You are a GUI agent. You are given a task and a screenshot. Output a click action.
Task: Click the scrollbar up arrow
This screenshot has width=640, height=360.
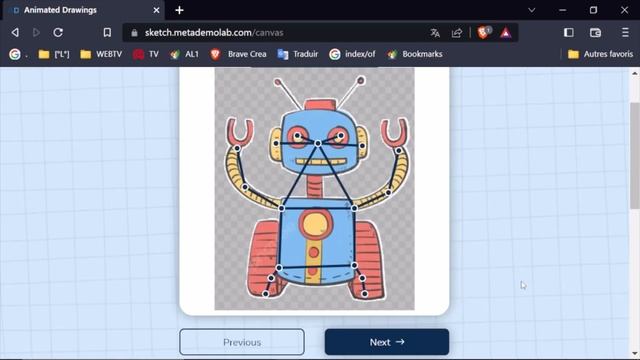[x=635, y=73]
